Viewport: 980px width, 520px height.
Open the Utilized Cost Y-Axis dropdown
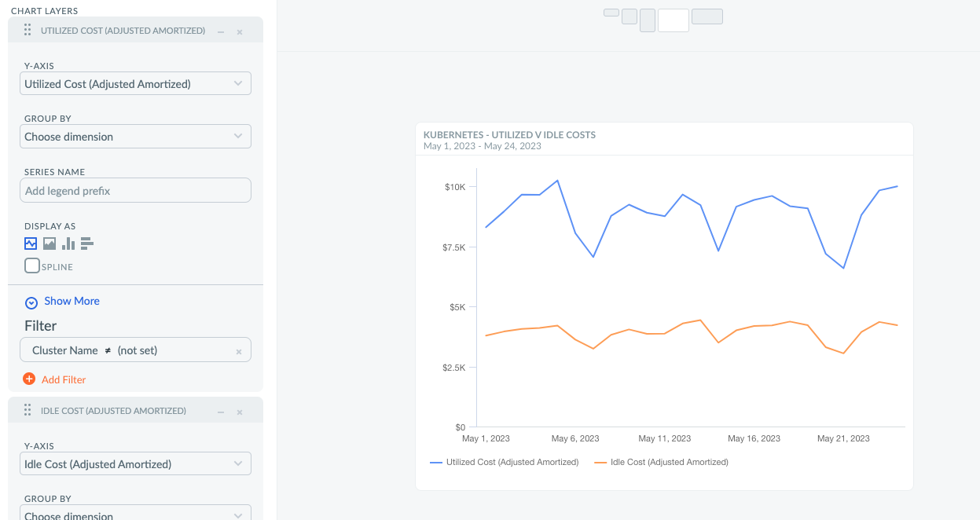pyautogui.click(x=135, y=84)
